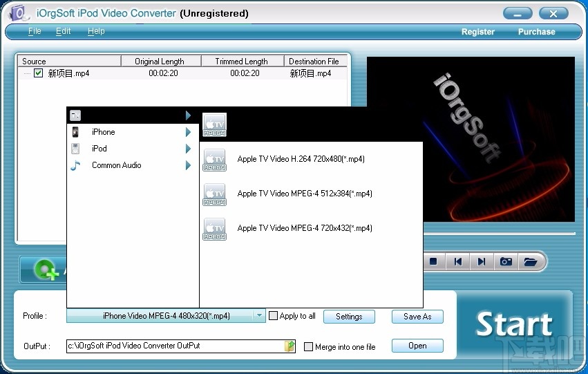Click the Save As button
The width and height of the screenshot is (588, 374).
(417, 316)
